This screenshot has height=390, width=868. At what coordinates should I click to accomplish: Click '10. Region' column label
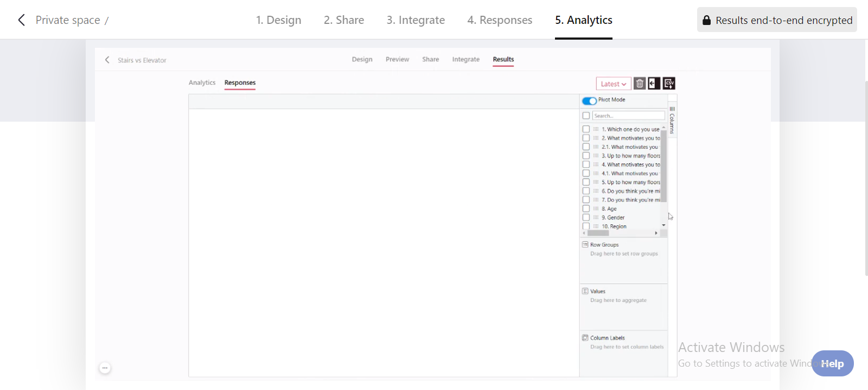(614, 227)
